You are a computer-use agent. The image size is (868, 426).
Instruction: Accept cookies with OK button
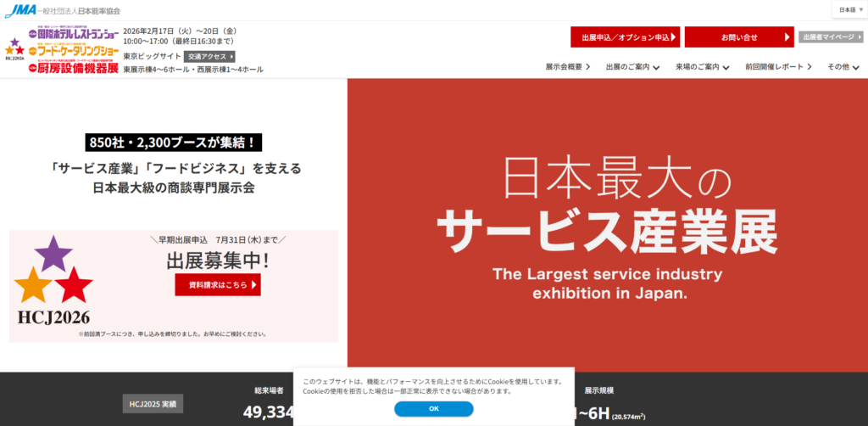(x=433, y=409)
